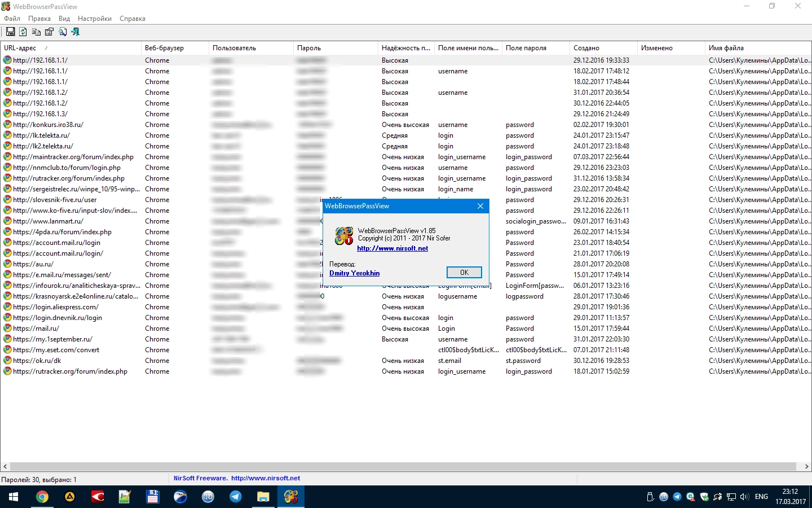
Task: Open File Explorer from the taskbar
Action: click(263, 497)
